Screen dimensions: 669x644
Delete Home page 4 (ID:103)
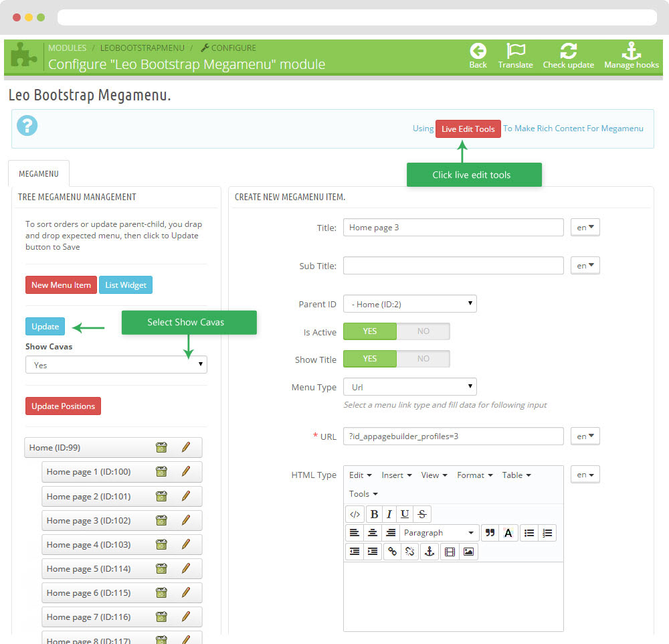(161, 544)
